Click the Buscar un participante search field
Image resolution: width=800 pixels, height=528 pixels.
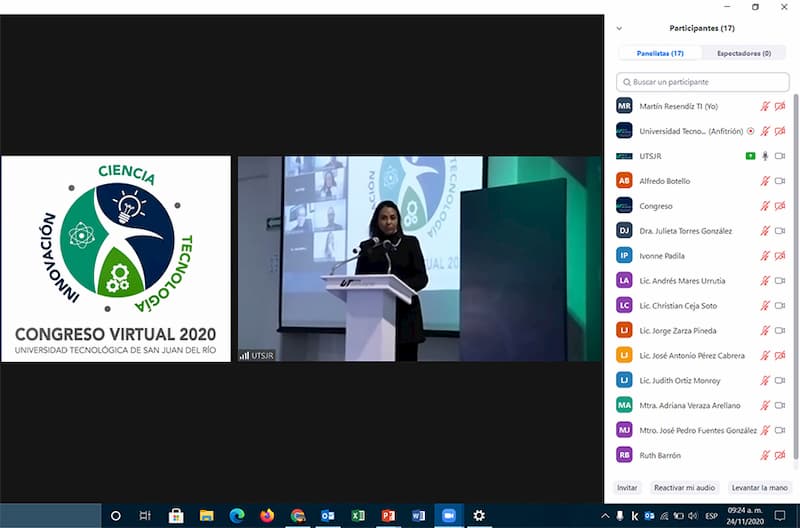point(703,82)
